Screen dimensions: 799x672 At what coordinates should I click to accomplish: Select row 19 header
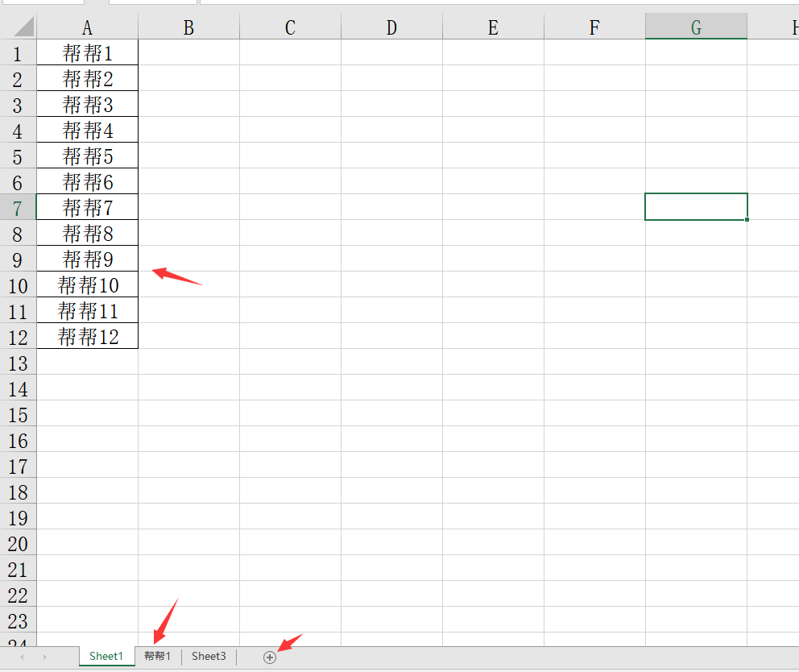pyautogui.click(x=18, y=517)
